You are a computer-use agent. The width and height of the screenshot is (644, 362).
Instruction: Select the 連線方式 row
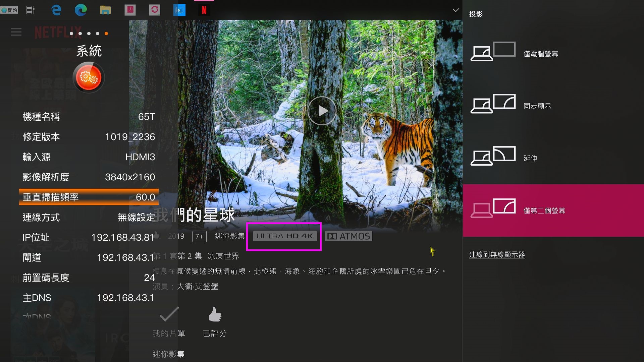(x=89, y=217)
